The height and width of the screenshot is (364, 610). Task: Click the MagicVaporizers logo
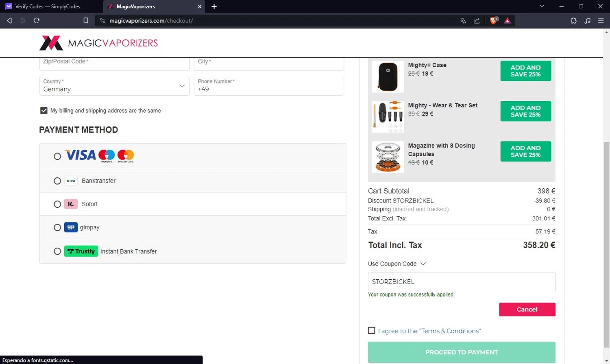point(98,43)
